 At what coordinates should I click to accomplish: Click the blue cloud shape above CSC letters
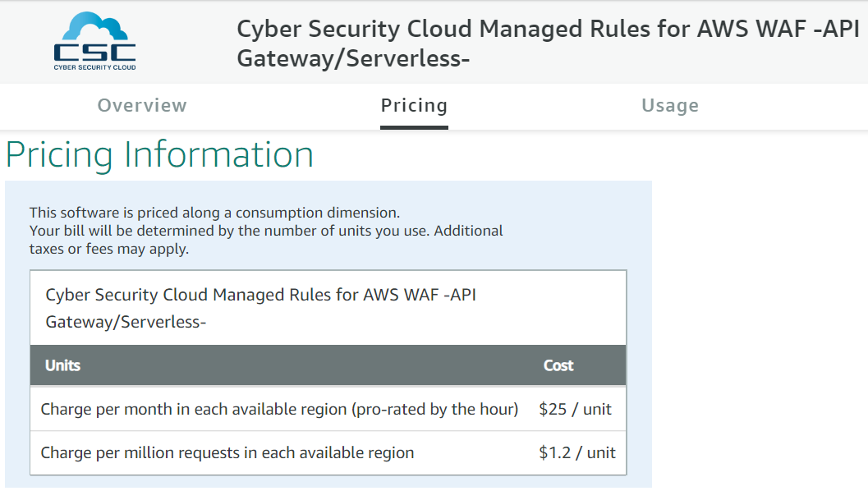[94, 25]
